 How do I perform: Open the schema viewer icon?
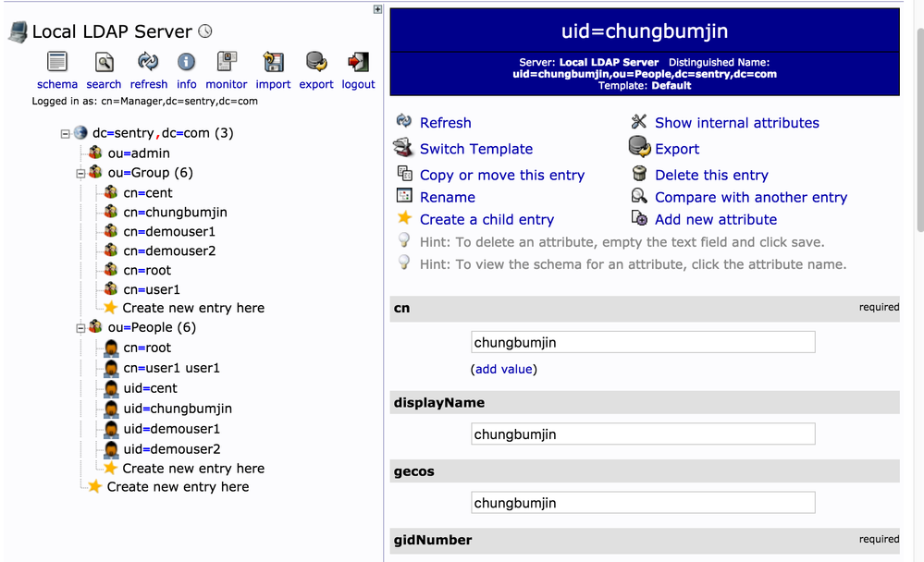[57, 62]
